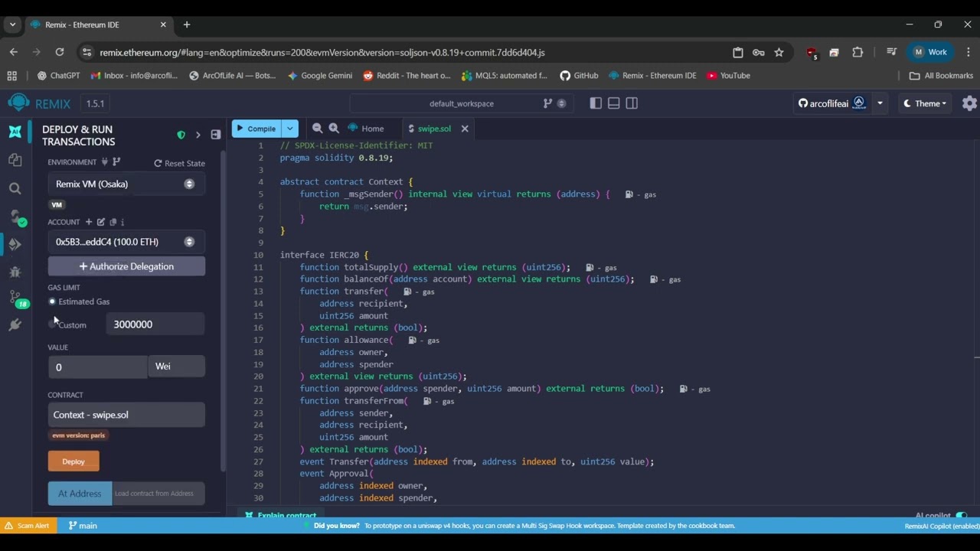Expand the arcoflifeai GitHub account menu
This screenshot has height=551, width=980.
click(880, 103)
